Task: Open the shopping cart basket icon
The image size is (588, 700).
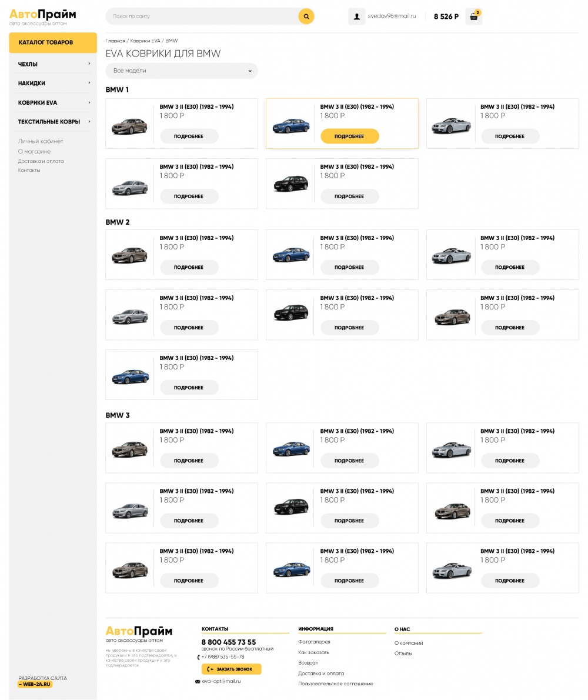Action: pyautogui.click(x=473, y=16)
